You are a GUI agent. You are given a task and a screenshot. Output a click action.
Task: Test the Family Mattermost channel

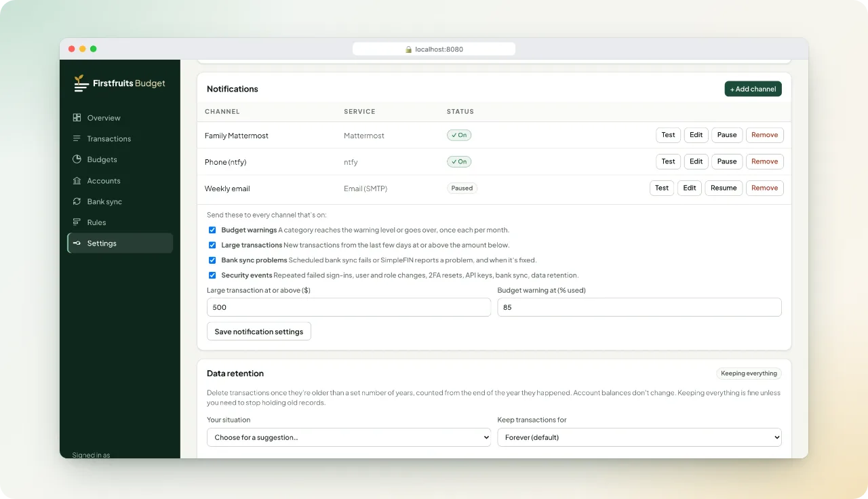(668, 135)
